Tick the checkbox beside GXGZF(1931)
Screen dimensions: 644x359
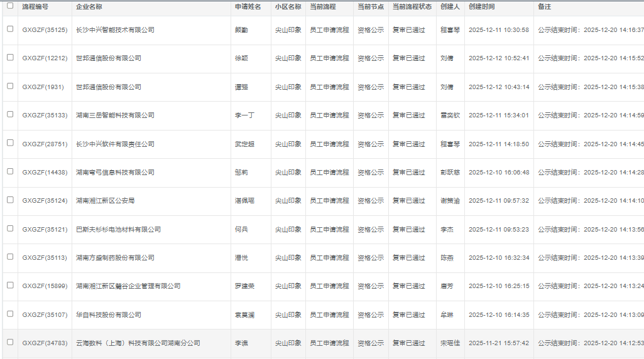tap(10, 86)
